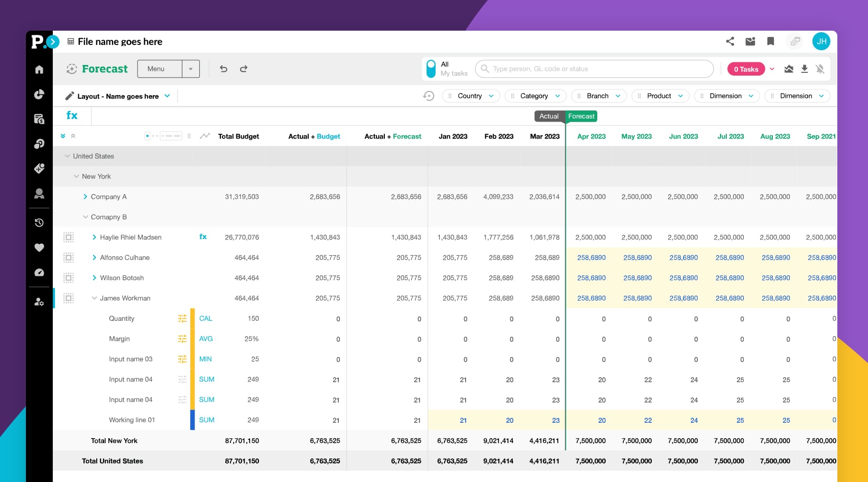The width and height of the screenshot is (868, 482).
Task: Expand the Company A row
Action: [x=86, y=197]
